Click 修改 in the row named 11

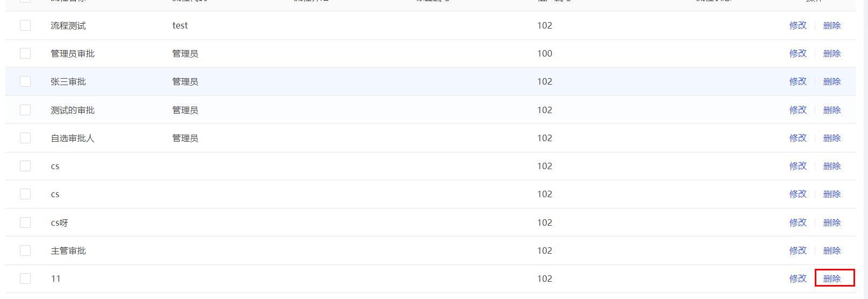coord(798,279)
